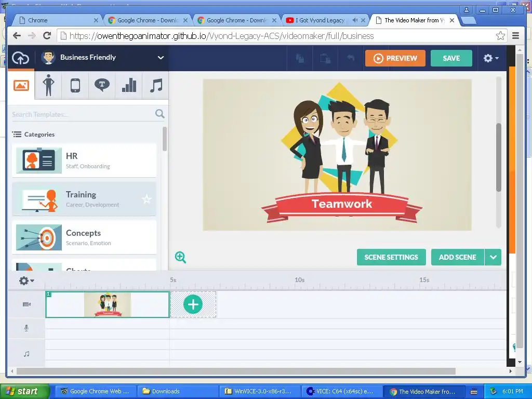The height and width of the screenshot is (399, 532).
Task: Click the Google Chrome Web taskbar item
Action: [x=96, y=391]
